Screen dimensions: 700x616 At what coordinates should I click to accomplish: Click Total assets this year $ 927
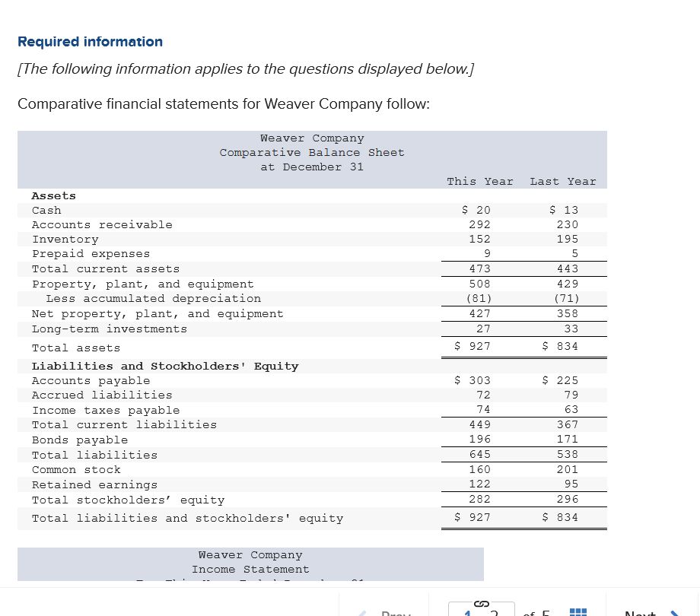coord(473,346)
